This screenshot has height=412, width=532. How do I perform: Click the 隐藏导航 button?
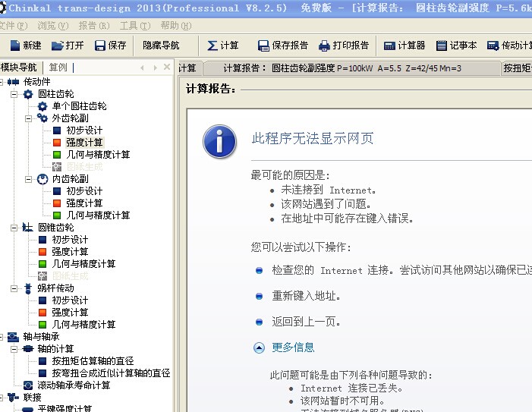coord(161,46)
